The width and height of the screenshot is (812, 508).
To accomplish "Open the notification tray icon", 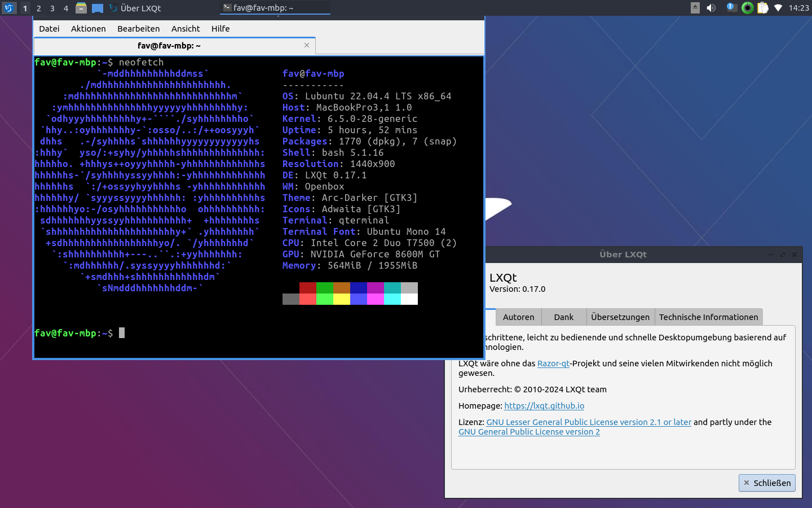I will tap(731, 8).
